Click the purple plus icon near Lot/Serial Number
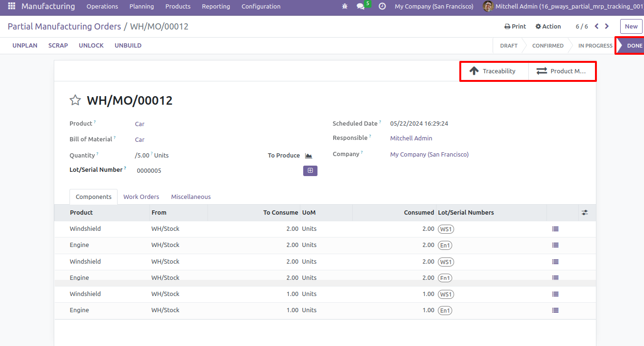This screenshot has height=346, width=644. tap(310, 170)
